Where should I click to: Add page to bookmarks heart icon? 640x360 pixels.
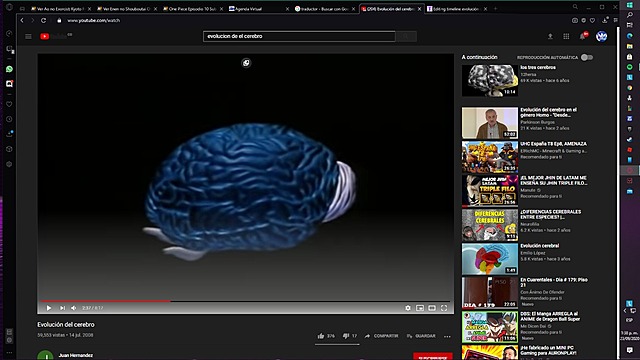(x=592, y=20)
